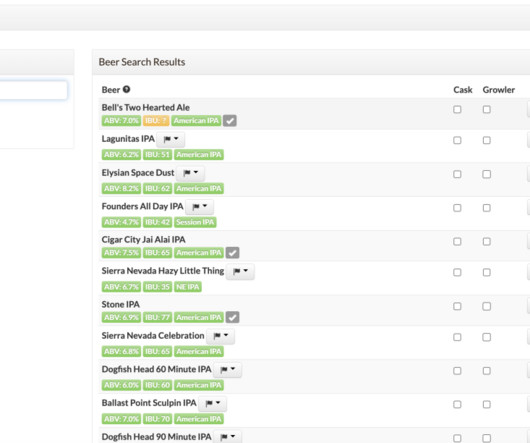The image size is (530, 443).
Task: Click the Founders All Day IPA beer name
Action: (x=142, y=206)
